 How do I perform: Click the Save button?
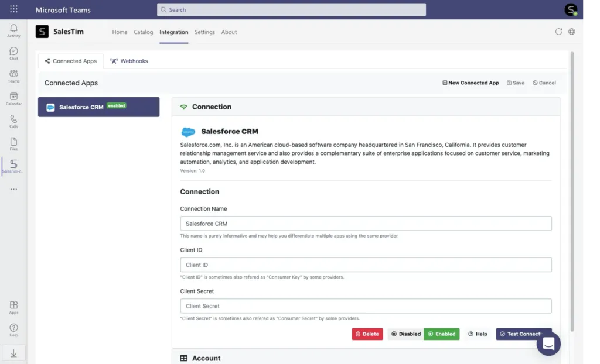(516, 83)
